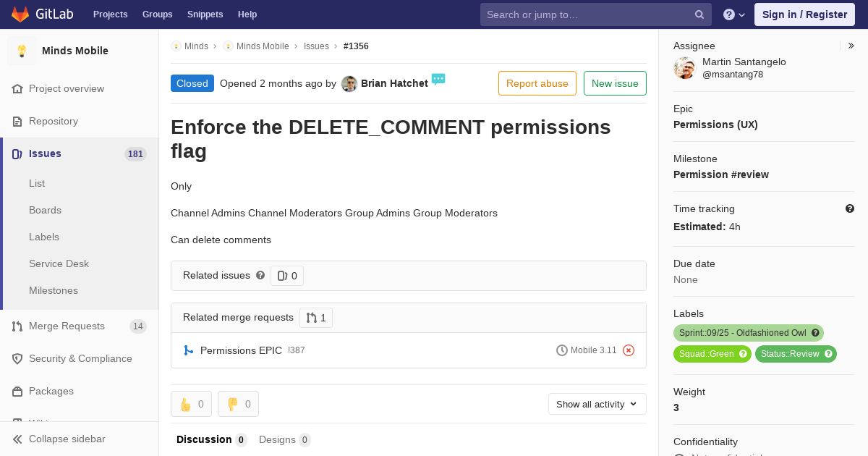Click the Sign in / Register button
The image size is (868, 456).
pyautogui.click(x=804, y=14)
